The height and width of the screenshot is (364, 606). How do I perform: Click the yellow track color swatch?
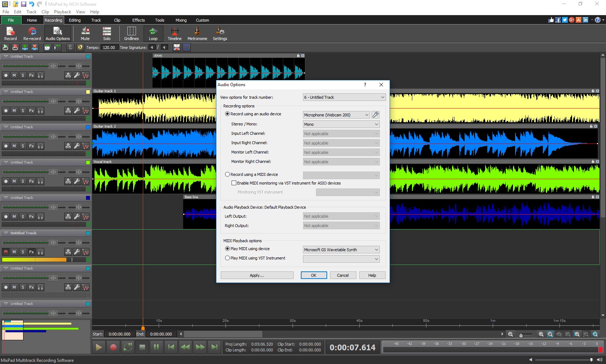tap(88, 92)
